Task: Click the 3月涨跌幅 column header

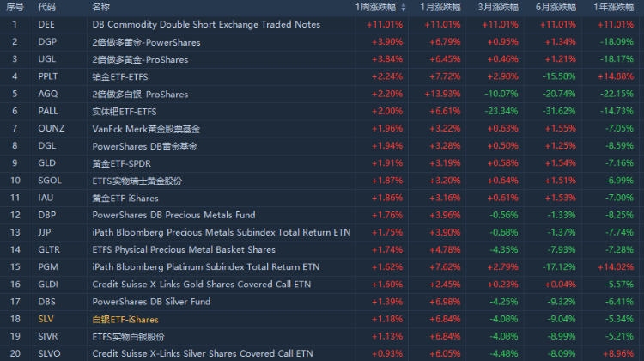Action: (x=498, y=7)
